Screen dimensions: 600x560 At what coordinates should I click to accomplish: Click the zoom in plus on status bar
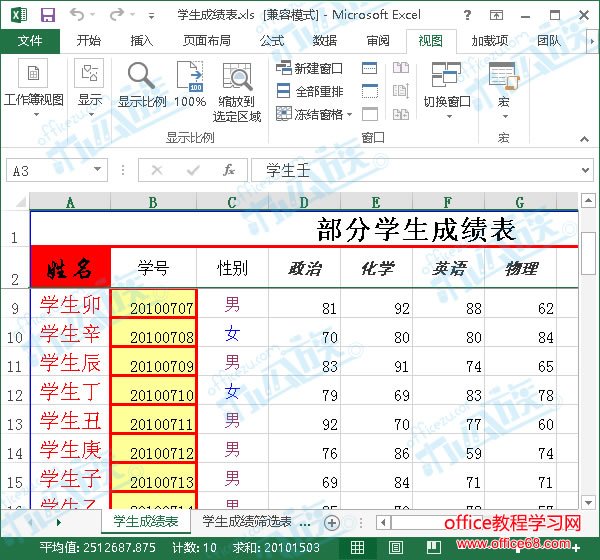click(x=576, y=548)
